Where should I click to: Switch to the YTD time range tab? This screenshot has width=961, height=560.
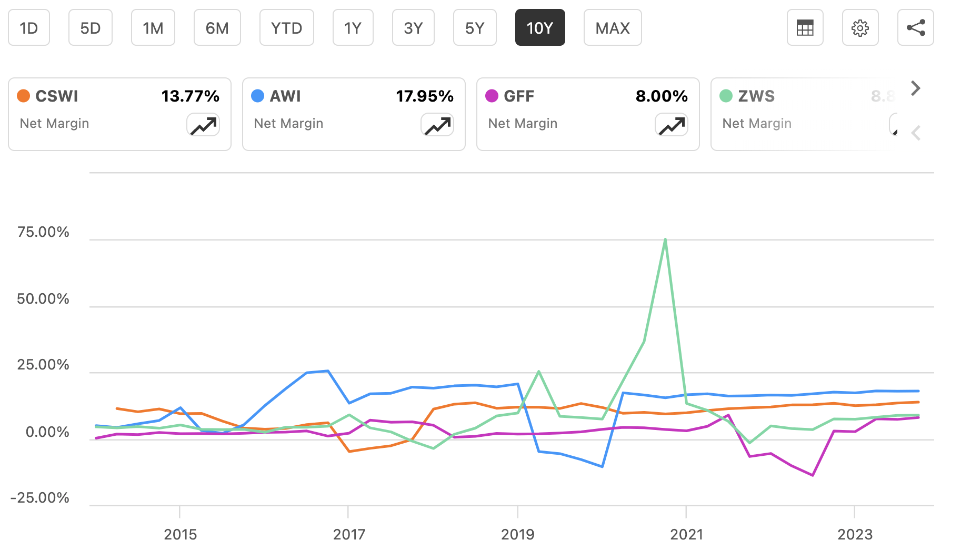[x=286, y=27]
